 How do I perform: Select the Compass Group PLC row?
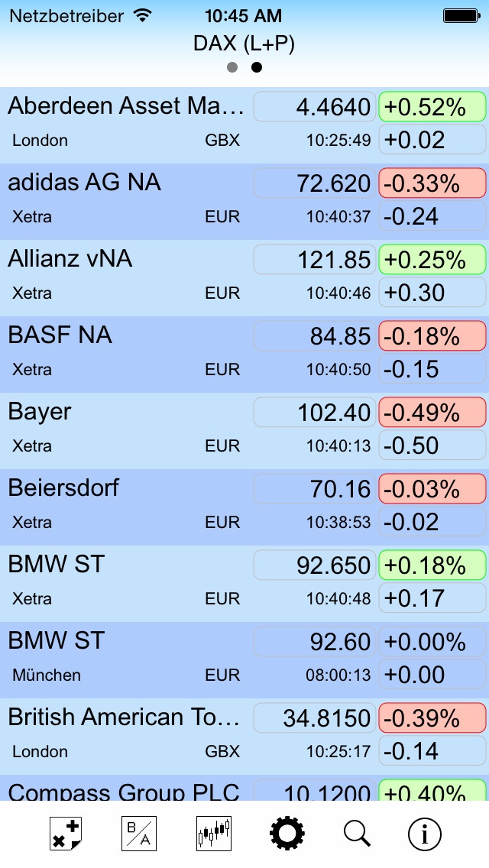(244, 788)
